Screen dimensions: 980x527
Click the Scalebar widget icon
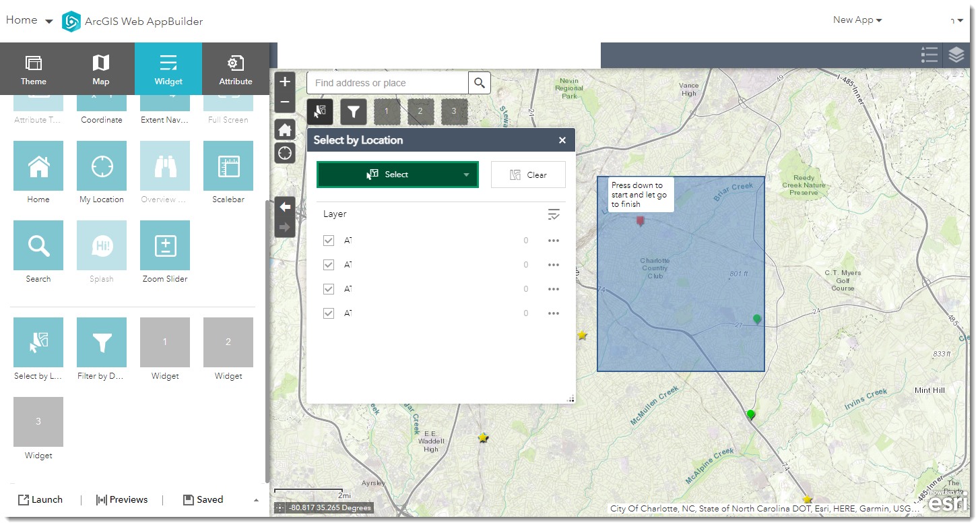click(228, 165)
